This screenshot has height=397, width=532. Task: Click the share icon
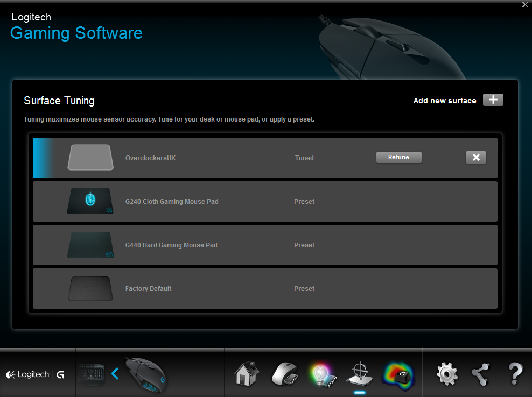click(480, 373)
